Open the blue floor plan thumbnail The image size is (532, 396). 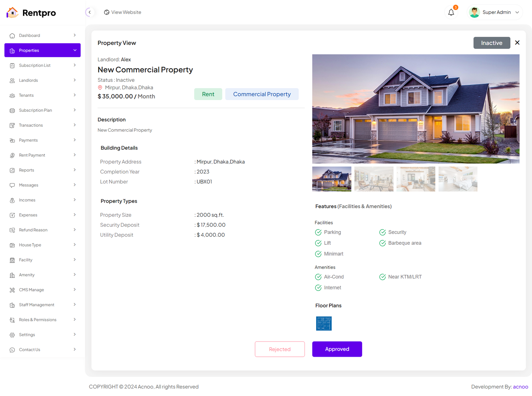[324, 324]
